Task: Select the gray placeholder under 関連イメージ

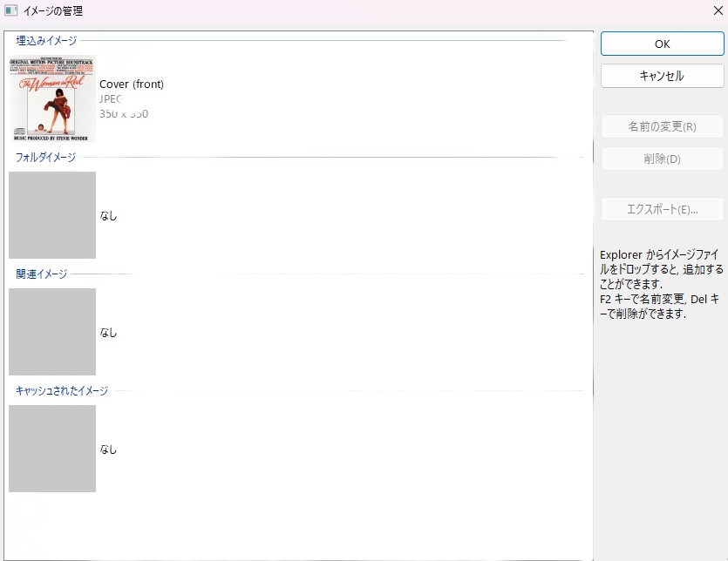Action: tap(52, 332)
